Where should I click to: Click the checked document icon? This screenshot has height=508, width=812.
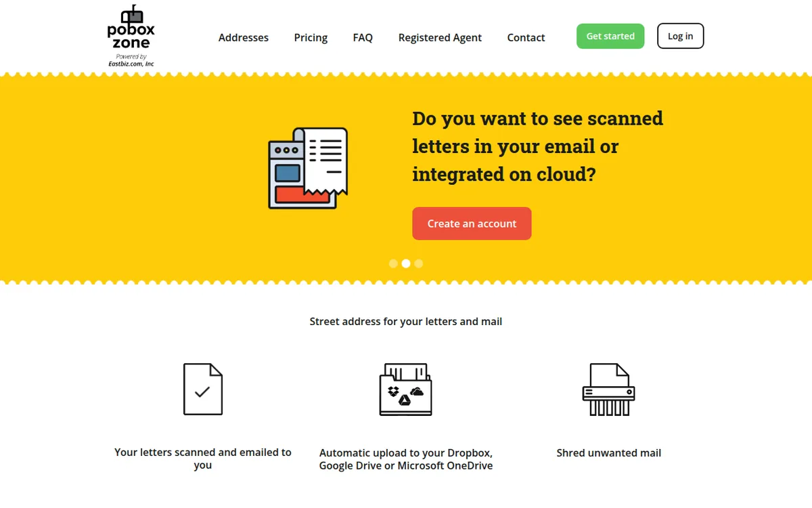tap(203, 389)
